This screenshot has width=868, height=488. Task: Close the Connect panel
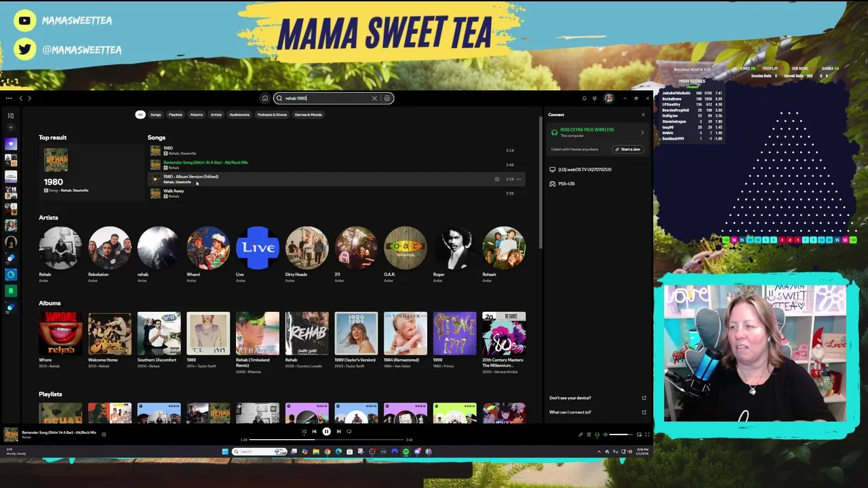pyautogui.click(x=643, y=115)
